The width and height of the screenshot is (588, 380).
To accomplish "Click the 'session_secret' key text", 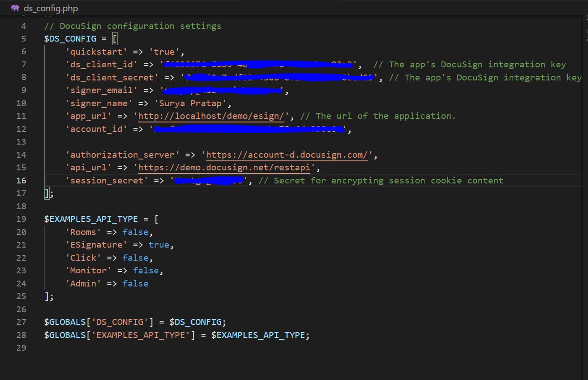I will tap(107, 181).
